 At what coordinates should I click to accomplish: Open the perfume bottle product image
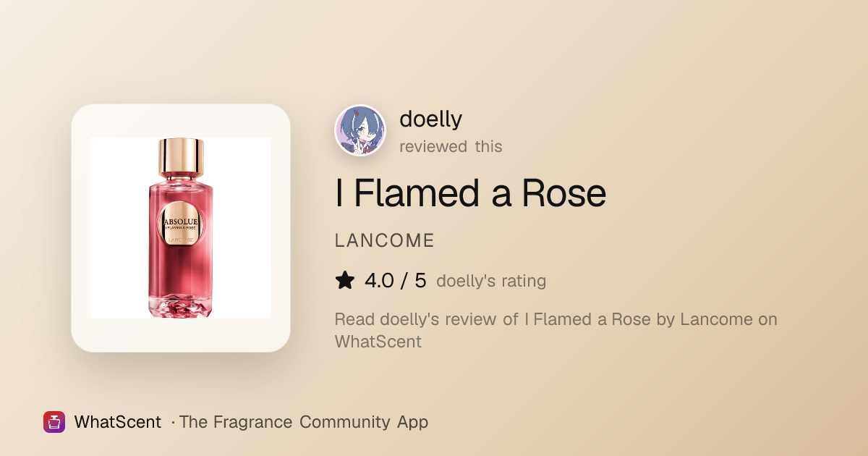[181, 228]
